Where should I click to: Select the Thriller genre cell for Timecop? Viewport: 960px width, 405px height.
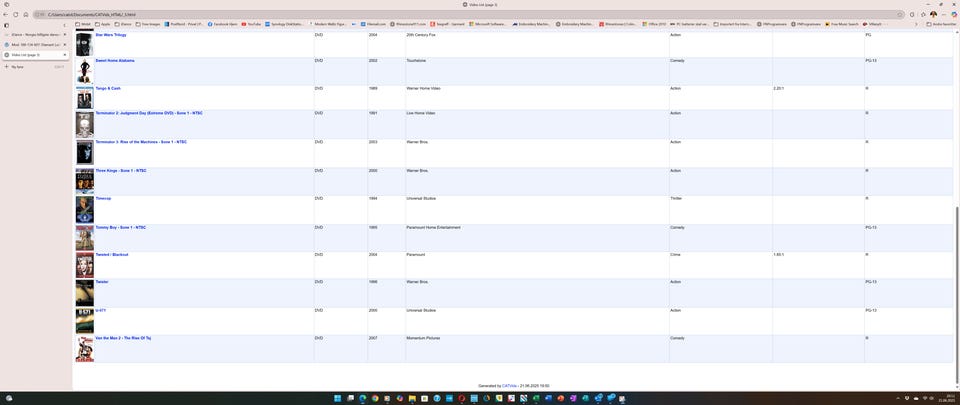[721, 210]
